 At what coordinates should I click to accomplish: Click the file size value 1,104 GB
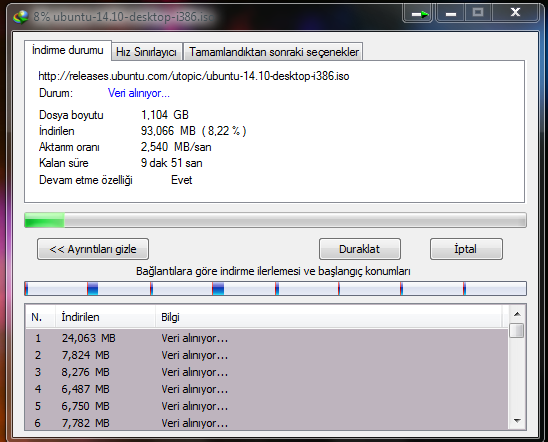165,115
